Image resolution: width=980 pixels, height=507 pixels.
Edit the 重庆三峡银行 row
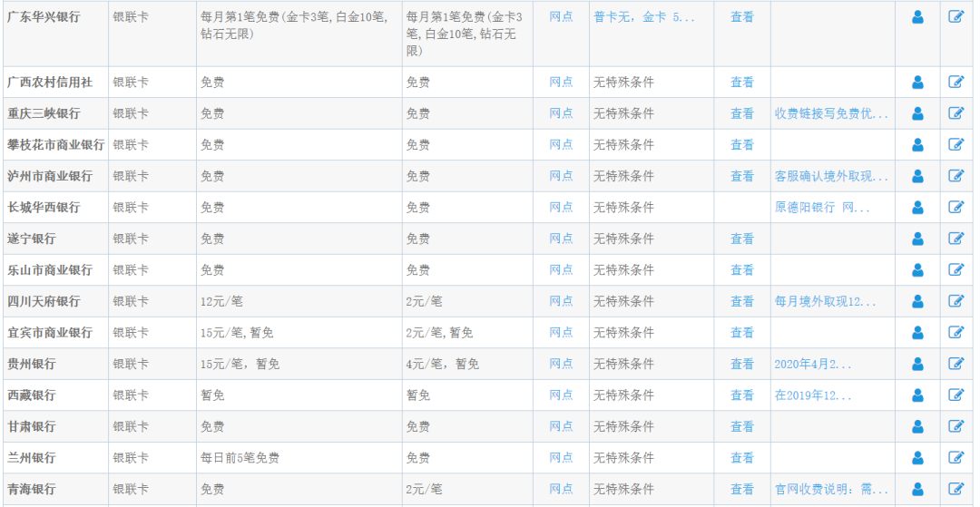pyautogui.click(x=956, y=113)
